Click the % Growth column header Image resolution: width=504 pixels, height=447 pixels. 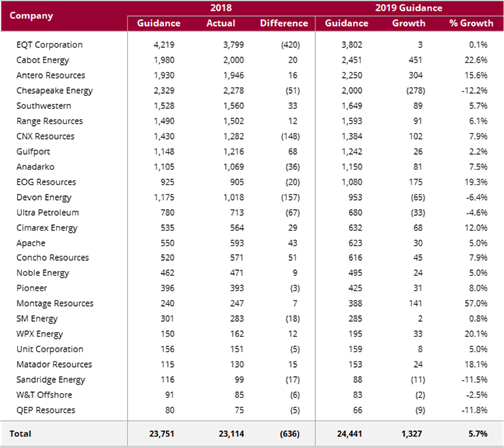click(x=471, y=23)
